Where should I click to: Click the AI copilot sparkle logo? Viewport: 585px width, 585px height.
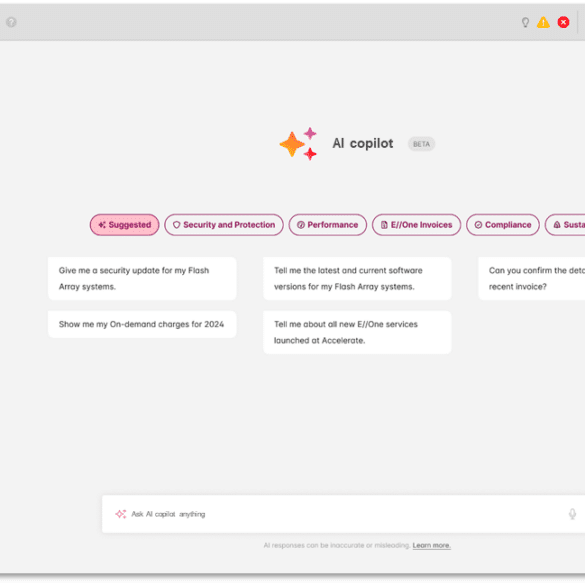298,144
